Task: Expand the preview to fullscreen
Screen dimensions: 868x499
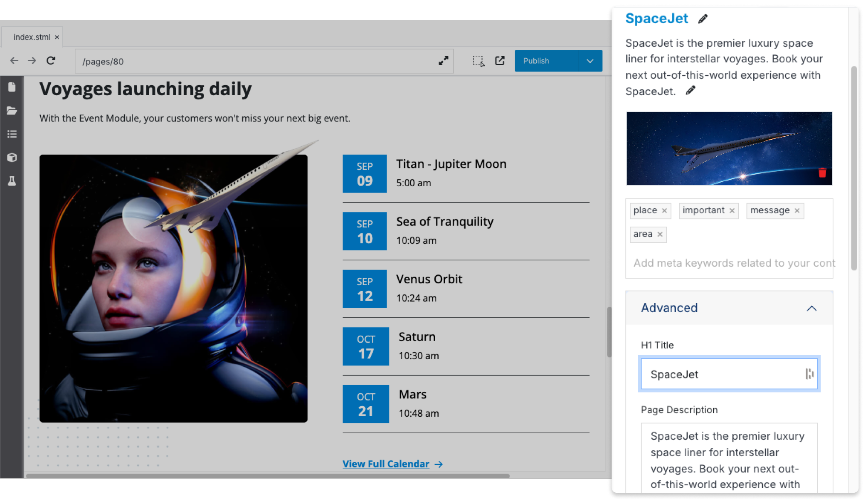Action: (x=443, y=61)
